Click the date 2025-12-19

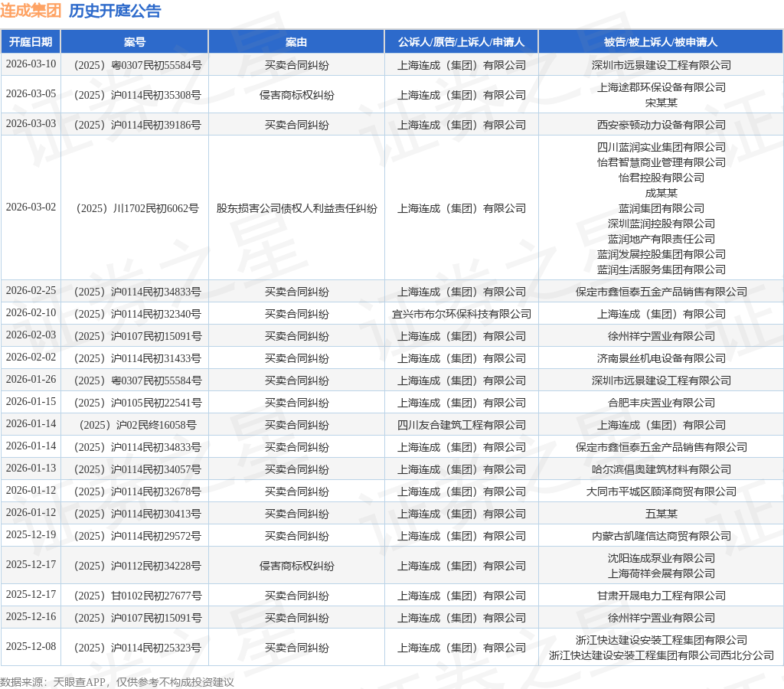(31, 535)
